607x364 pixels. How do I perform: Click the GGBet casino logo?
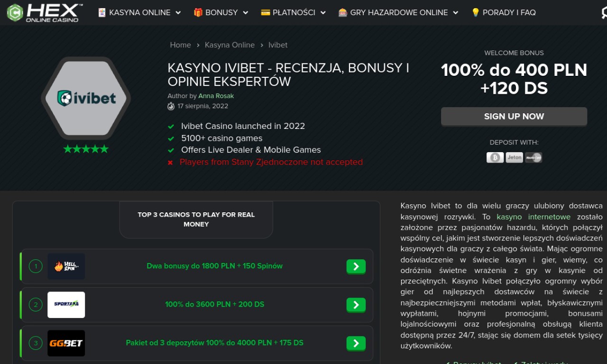[66, 343]
